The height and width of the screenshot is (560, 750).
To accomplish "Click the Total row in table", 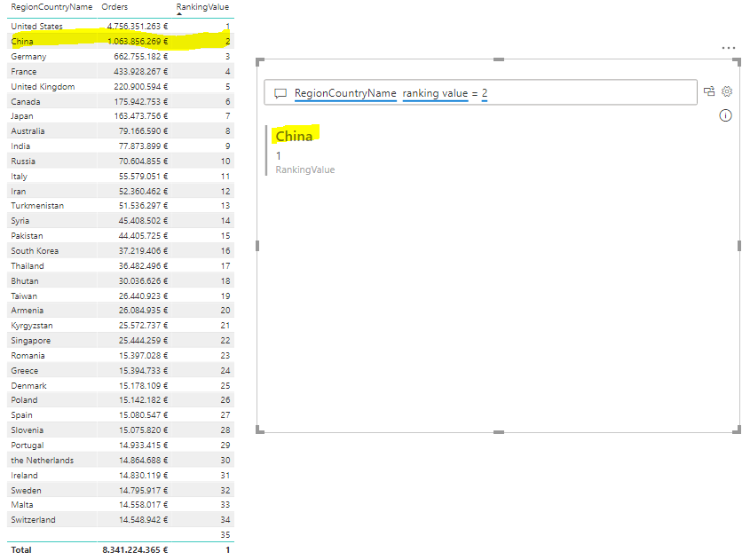I will coord(121,550).
